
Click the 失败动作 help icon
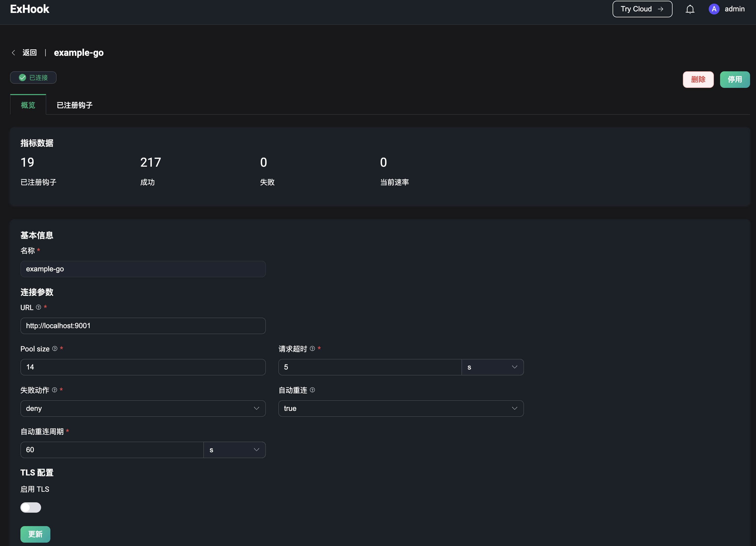[55, 390]
